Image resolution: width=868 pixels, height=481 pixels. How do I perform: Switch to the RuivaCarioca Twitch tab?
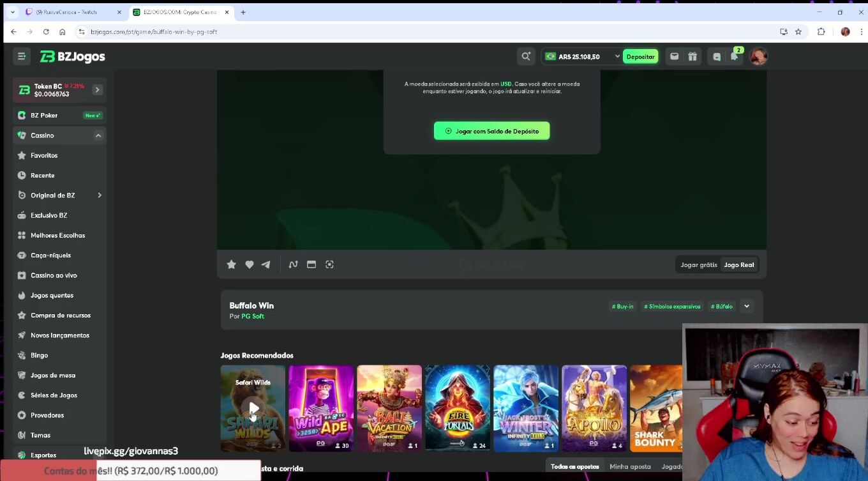73,12
